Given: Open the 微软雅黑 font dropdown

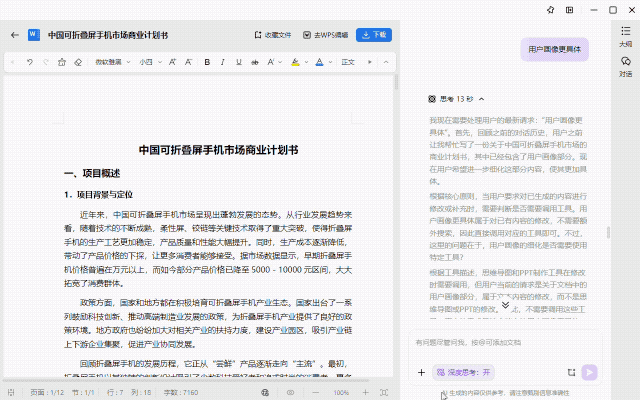Looking at the screenshot, I should pos(111,62).
